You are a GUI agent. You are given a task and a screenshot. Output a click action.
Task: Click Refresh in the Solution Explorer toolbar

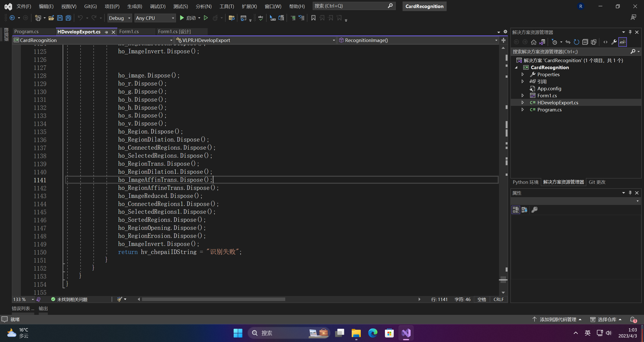tap(576, 42)
